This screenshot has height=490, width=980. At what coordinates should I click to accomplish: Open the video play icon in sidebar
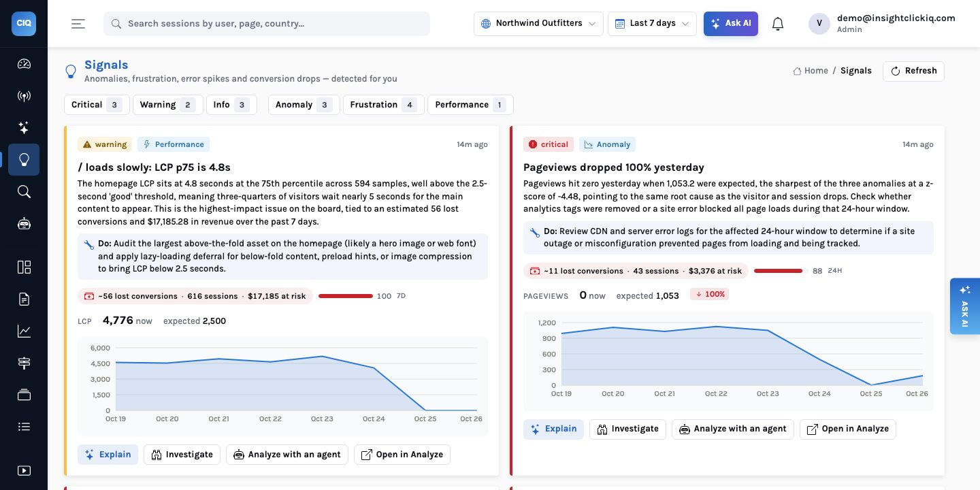tap(24, 470)
